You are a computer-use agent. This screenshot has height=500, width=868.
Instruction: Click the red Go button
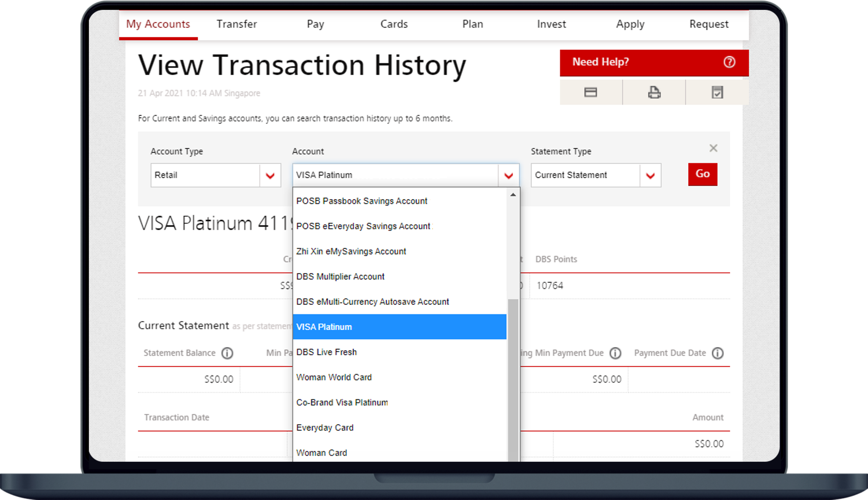pos(703,174)
